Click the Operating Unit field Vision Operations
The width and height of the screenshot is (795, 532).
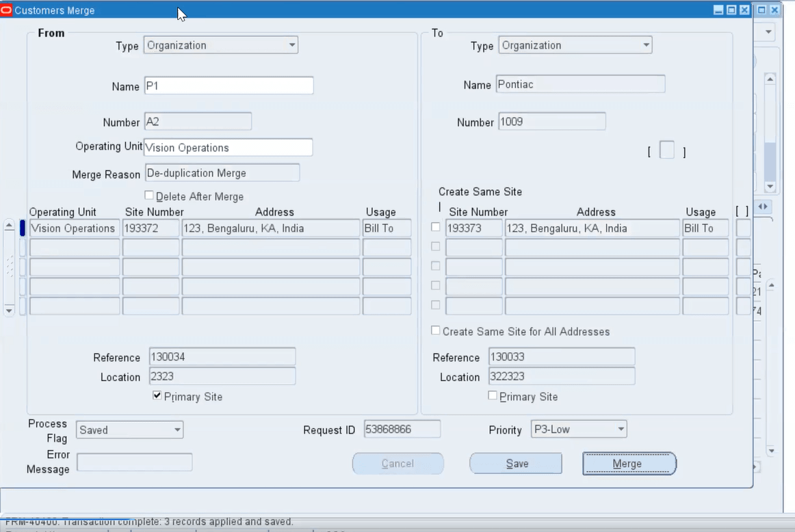point(228,148)
